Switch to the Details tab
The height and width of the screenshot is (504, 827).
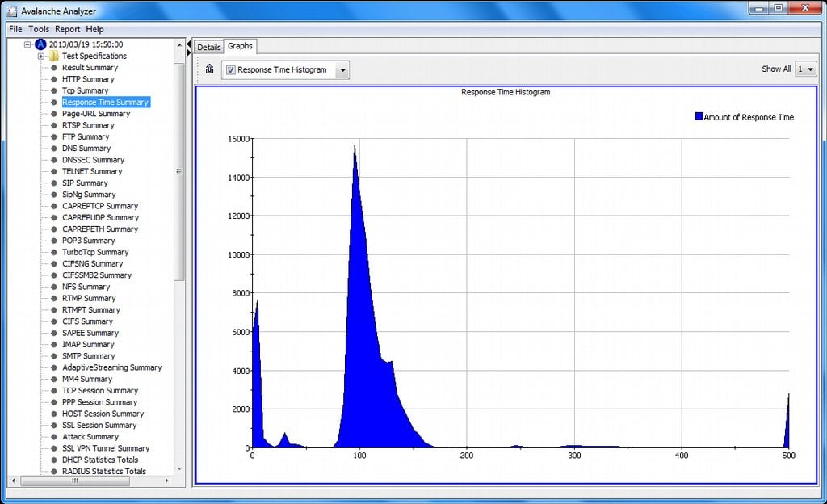[x=209, y=47]
